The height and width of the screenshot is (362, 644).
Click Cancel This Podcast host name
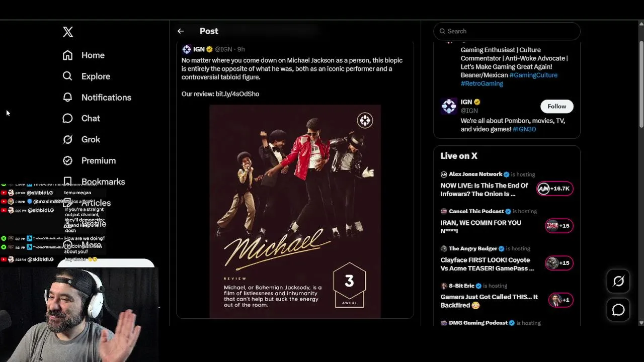pyautogui.click(x=476, y=212)
